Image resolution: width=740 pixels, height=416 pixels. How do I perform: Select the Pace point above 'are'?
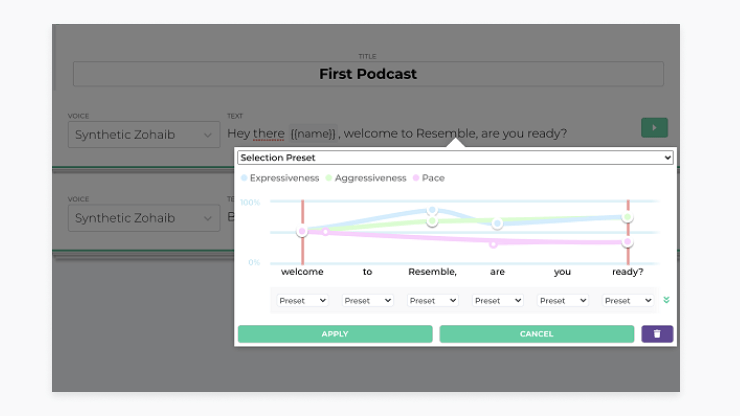[493, 244]
